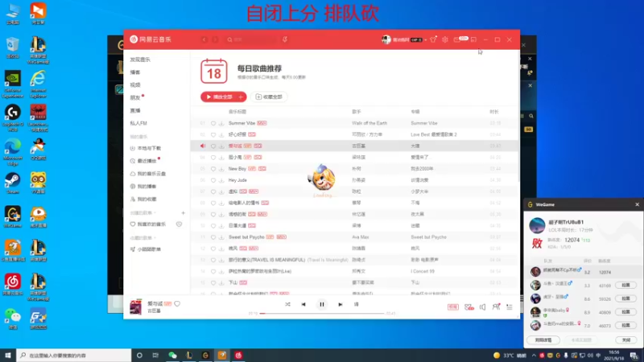
Task: Open Podcasts in the sidebar
Action: tap(135, 72)
